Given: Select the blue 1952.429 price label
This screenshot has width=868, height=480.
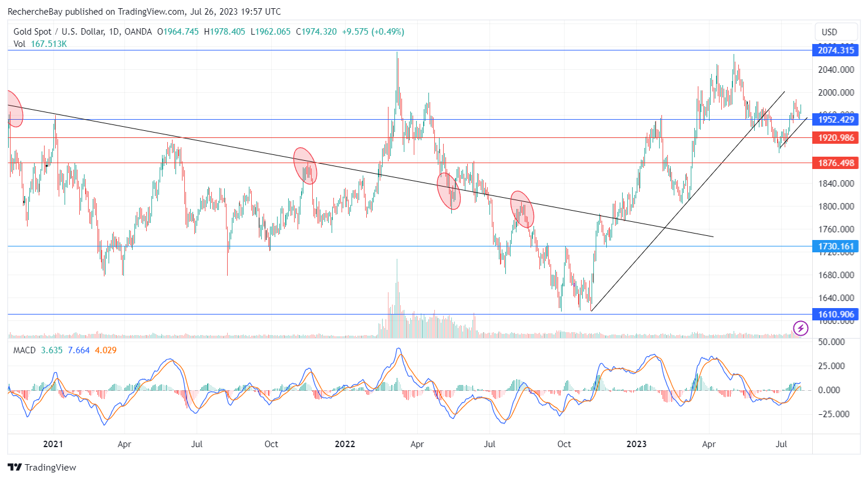Looking at the screenshot, I should pyautogui.click(x=836, y=120).
